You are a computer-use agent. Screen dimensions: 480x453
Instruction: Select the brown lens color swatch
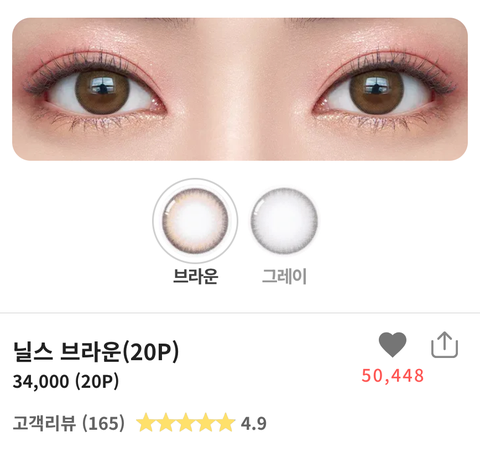coord(195,221)
